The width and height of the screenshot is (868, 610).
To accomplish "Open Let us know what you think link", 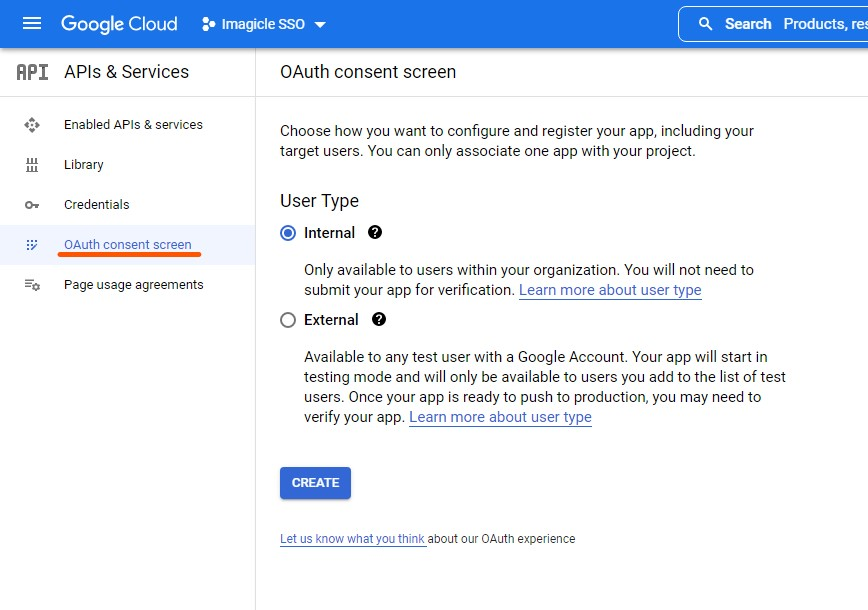I will pyautogui.click(x=353, y=539).
